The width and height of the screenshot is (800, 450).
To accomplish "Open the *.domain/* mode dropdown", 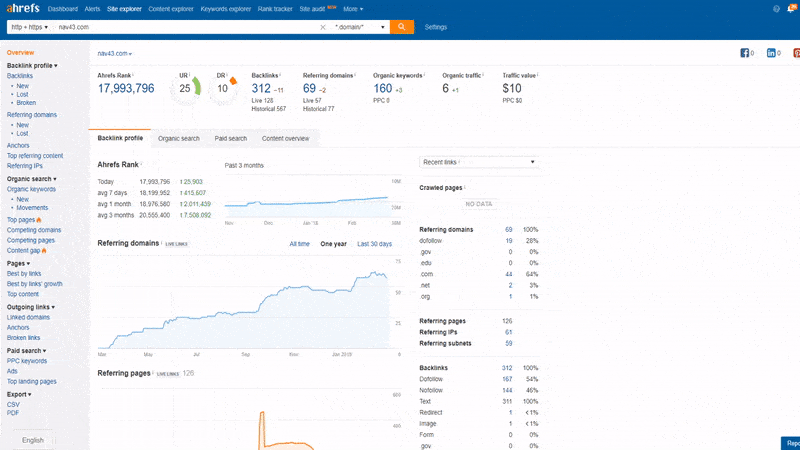I will (x=360, y=27).
